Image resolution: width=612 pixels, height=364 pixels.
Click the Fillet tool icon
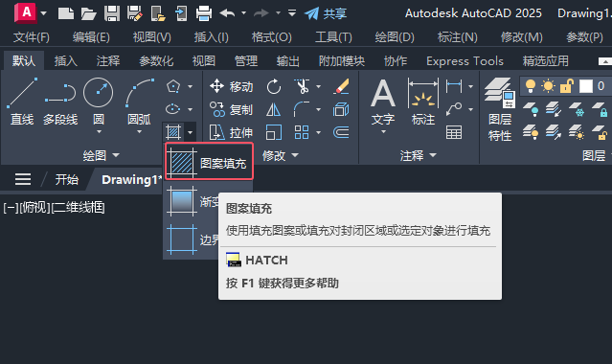coord(302,109)
